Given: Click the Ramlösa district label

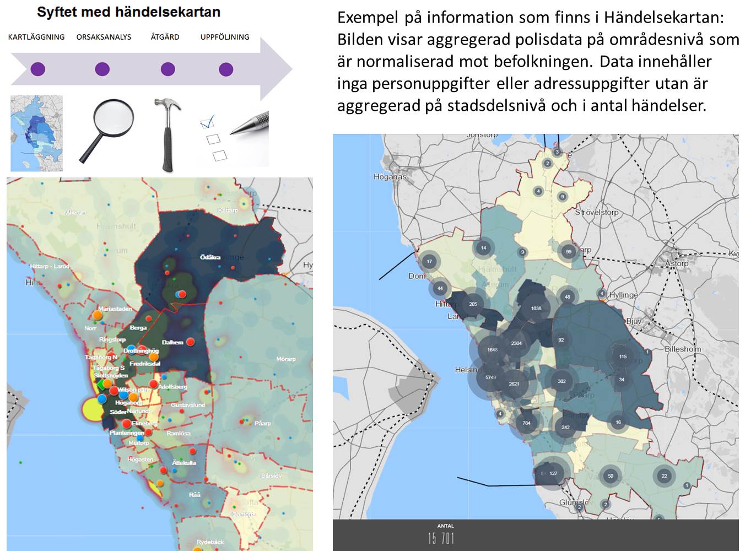Looking at the screenshot, I should (x=179, y=434).
